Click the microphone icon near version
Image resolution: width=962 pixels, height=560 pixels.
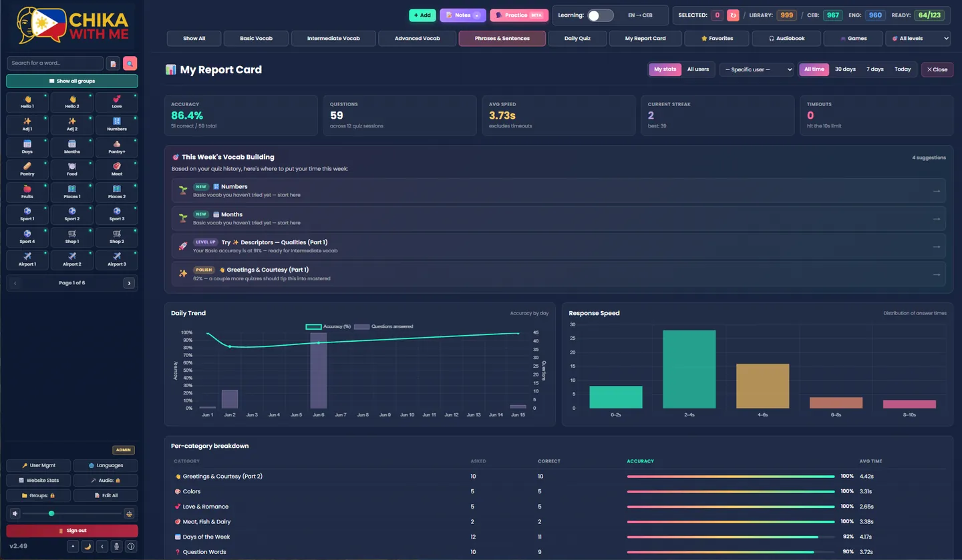pyautogui.click(x=116, y=547)
